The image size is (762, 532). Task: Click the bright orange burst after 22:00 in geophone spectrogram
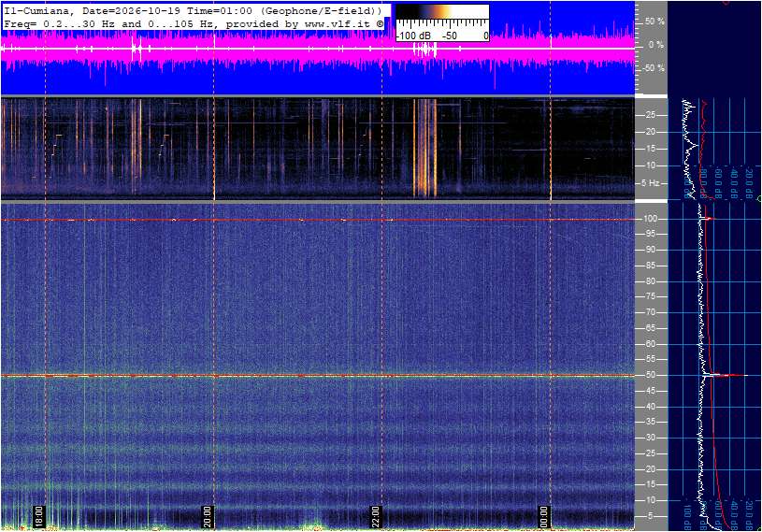coord(424,147)
